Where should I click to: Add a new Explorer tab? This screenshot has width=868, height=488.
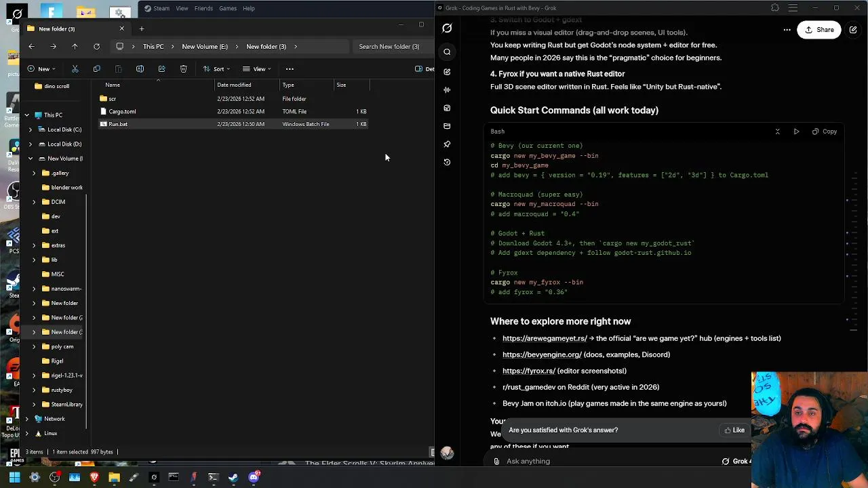pyautogui.click(x=142, y=28)
